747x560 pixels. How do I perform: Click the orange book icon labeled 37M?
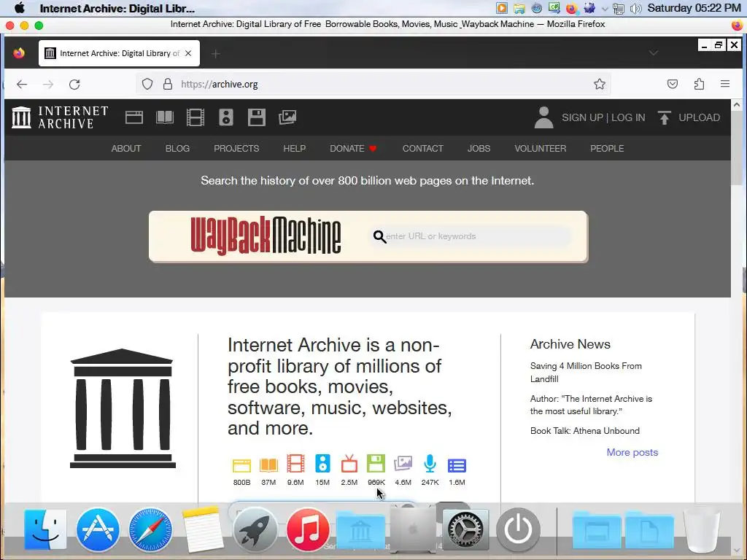[268, 464]
